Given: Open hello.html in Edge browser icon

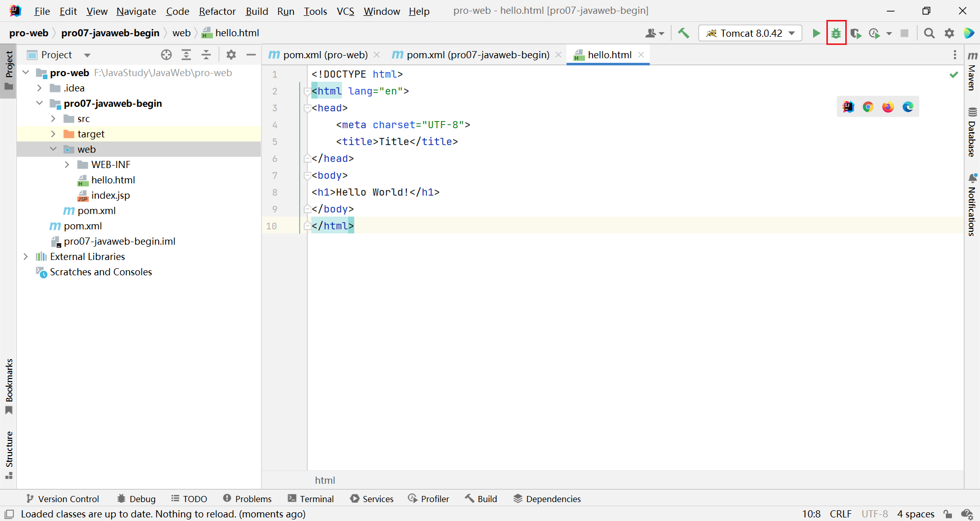Looking at the screenshot, I should [908, 107].
